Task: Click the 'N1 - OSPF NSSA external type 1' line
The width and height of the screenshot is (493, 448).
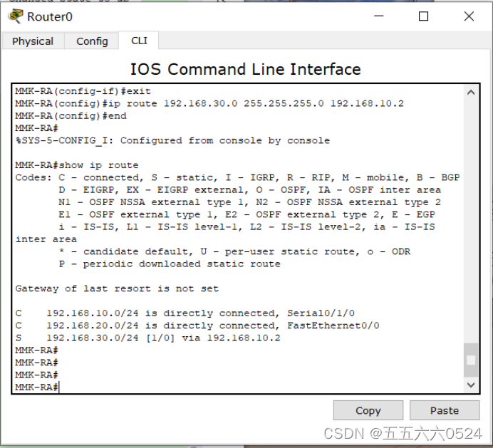Action: pos(249,202)
